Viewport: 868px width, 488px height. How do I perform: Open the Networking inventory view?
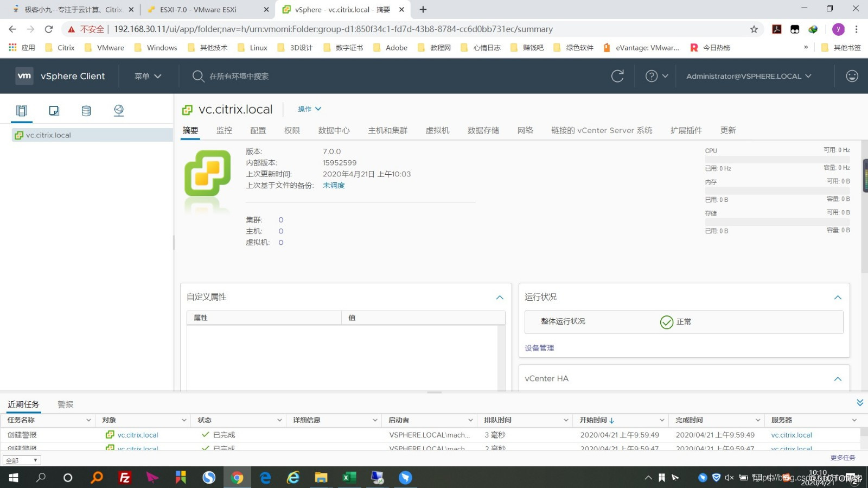[119, 111]
